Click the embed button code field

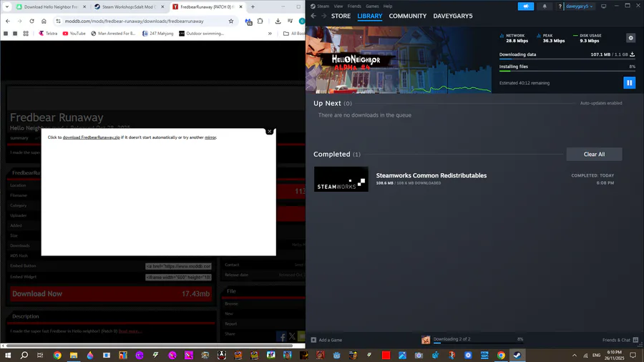(178, 266)
